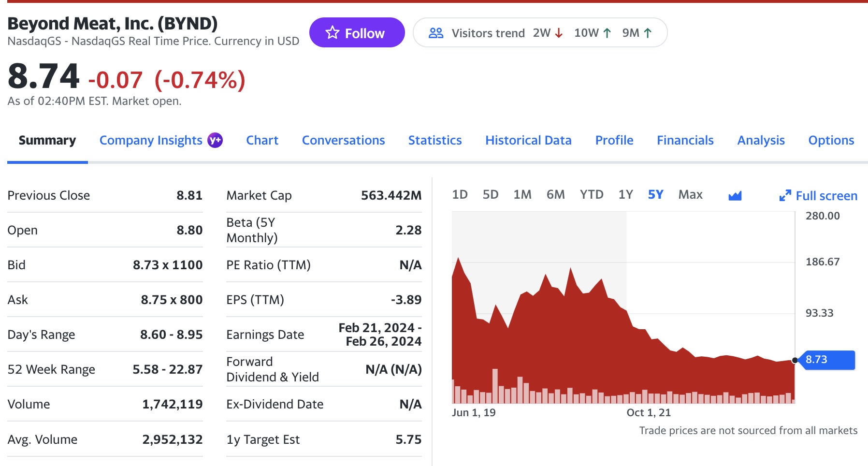The height and width of the screenshot is (466, 868).
Task: Click the Y+ premium badge icon
Action: click(215, 140)
